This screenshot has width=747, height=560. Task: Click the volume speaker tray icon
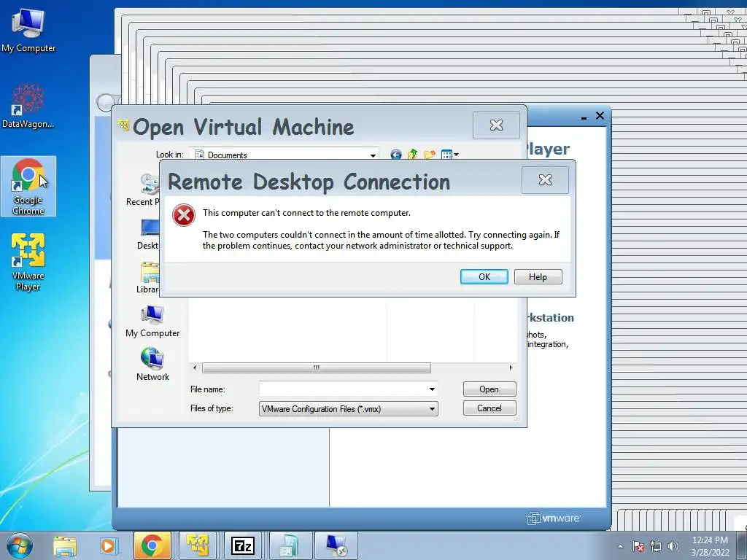pos(673,546)
